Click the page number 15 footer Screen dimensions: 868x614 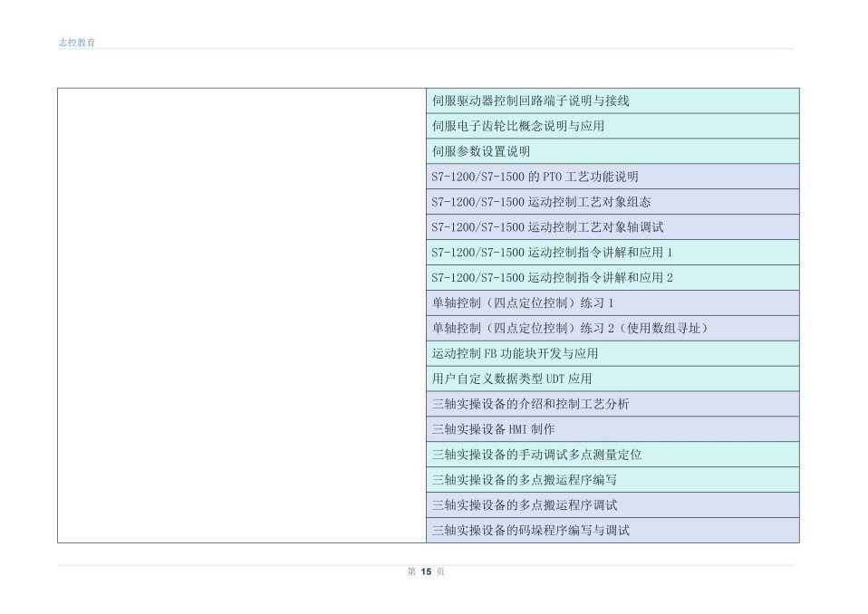[426, 571]
